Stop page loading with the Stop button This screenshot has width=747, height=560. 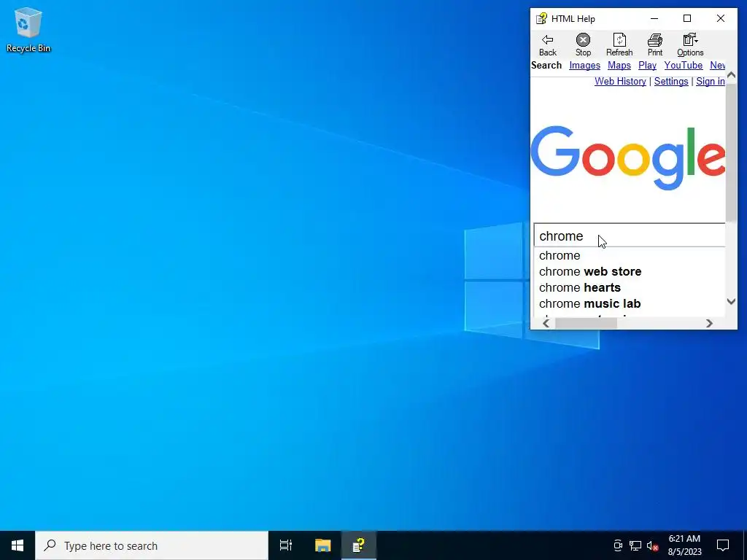click(583, 44)
